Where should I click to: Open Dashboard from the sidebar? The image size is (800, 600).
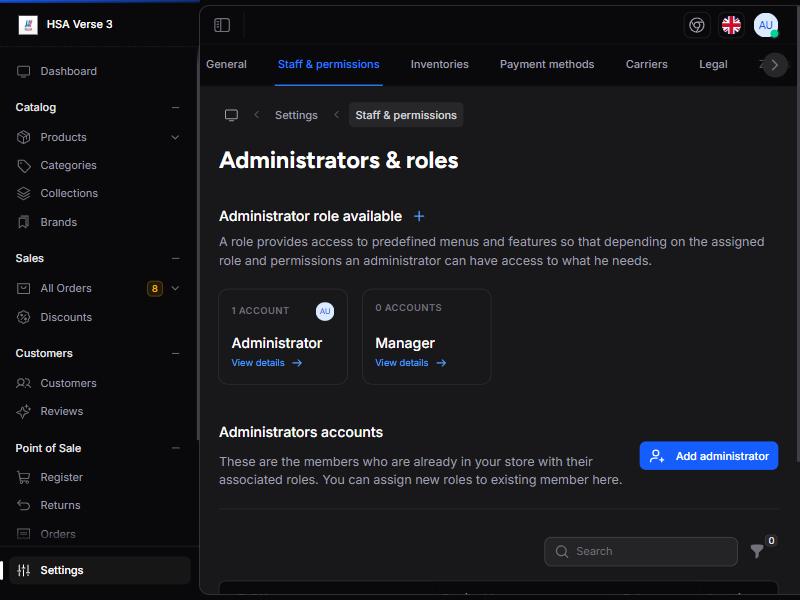point(68,71)
